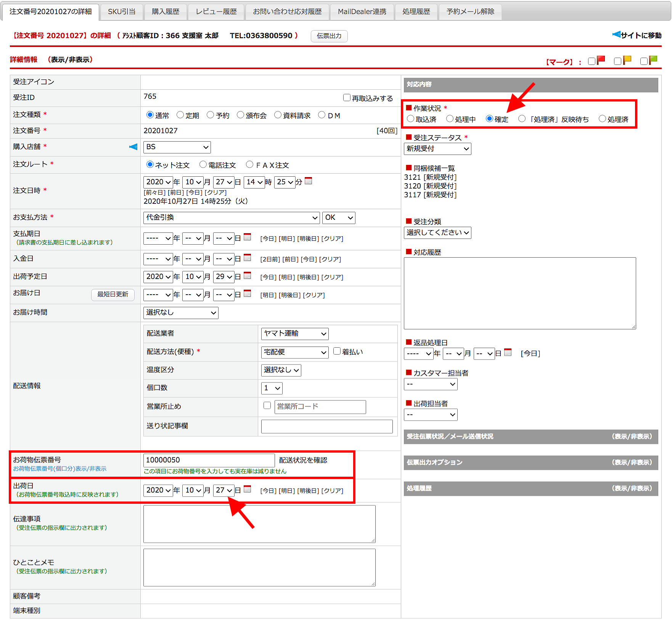Open the calendar picker for 出荷日
Image resolution: width=672 pixels, height=624 pixels.
point(247,489)
